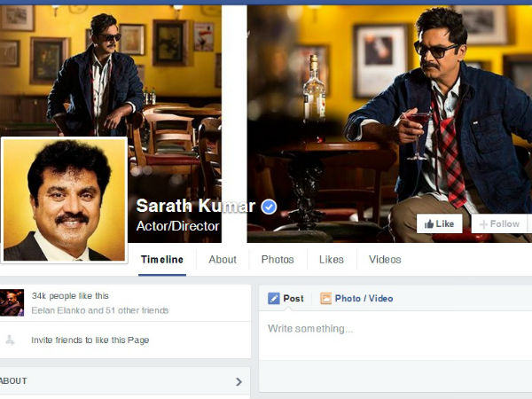Like the Sarath Kumar page
Screen dimensions: 532x399
440,224
